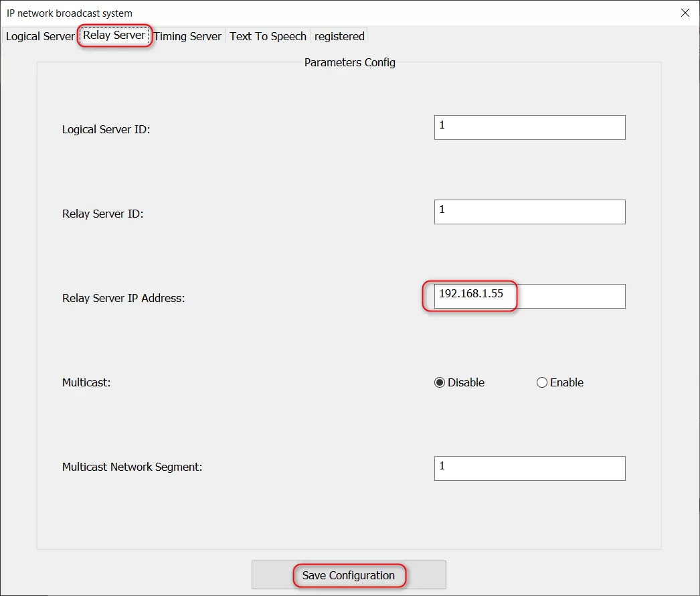Viewport: 700px width, 596px height.
Task: Close the IP network broadcast system window
Action: point(685,13)
